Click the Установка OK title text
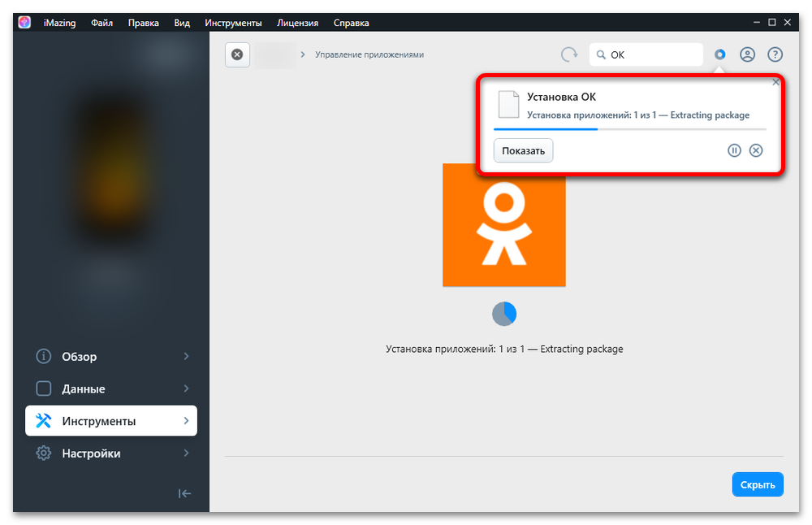812x525 pixels. pyautogui.click(x=561, y=97)
